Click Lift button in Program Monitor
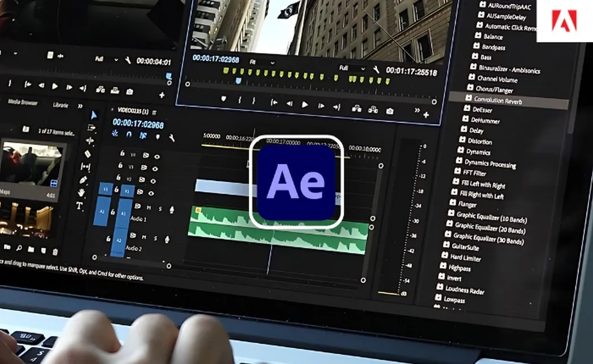The image size is (593, 364). (356, 109)
